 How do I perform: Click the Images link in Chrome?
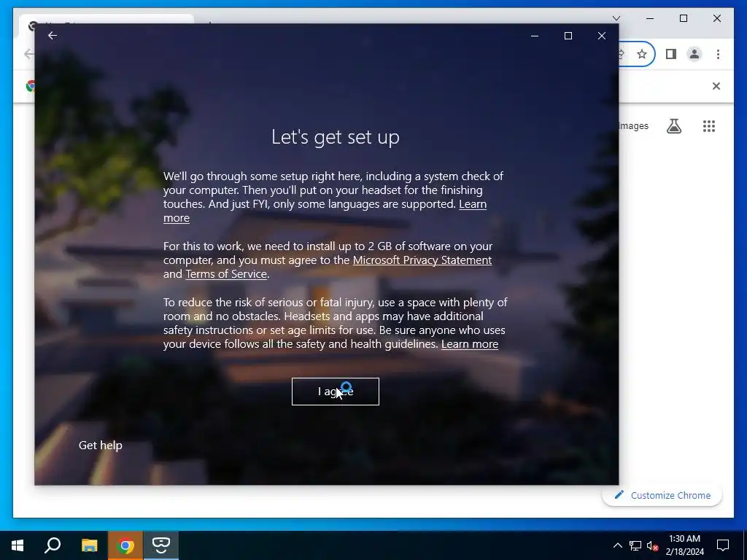pyautogui.click(x=634, y=126)
